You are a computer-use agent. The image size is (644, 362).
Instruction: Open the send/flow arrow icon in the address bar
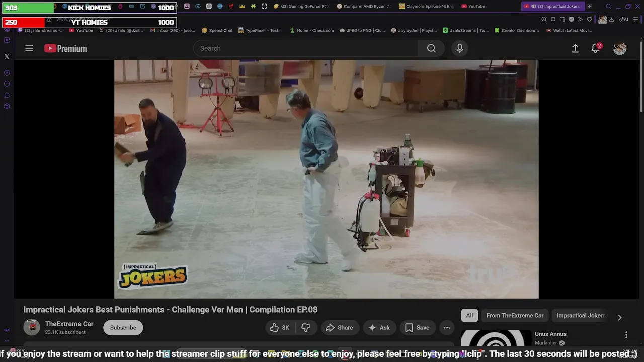580,19
